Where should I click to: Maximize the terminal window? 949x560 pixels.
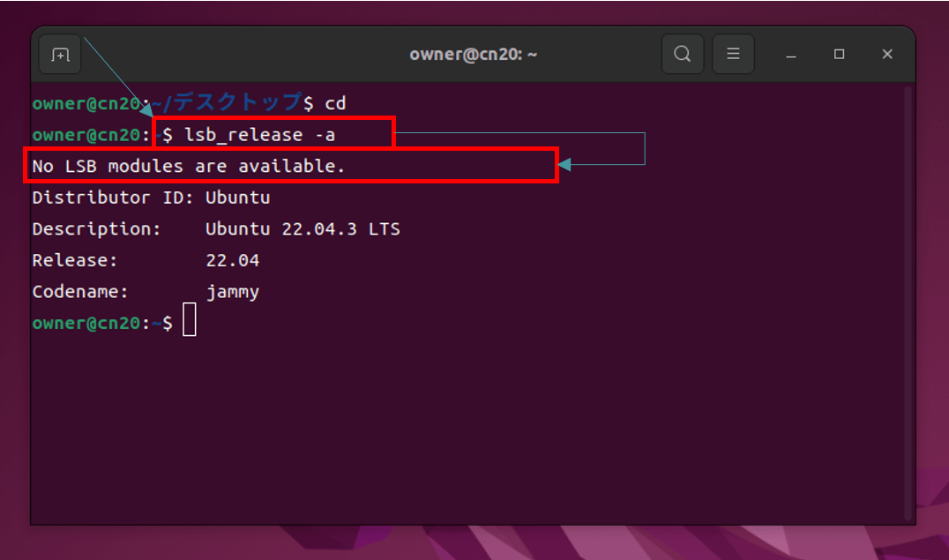839,55
